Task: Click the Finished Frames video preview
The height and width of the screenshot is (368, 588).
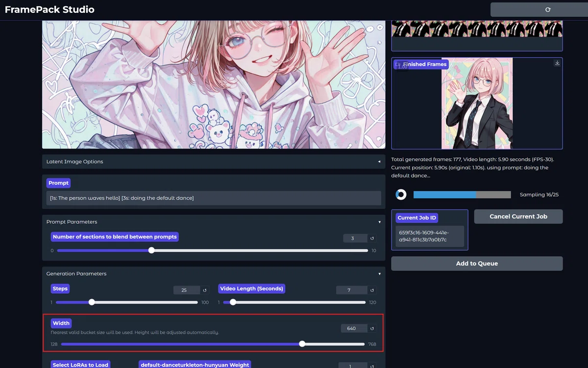Action: click(477, 104)
